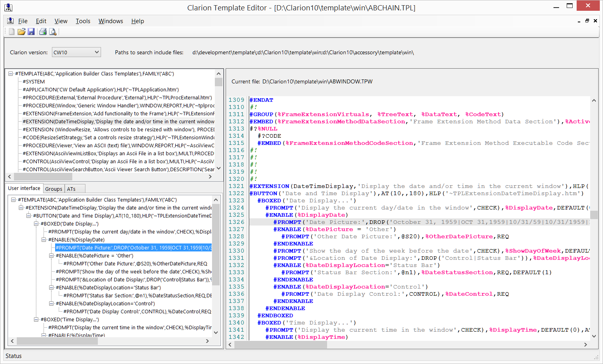Select the #SYSTEM tree entry
Image resolution: width=603 pixels, height=364 pixels.
[34, 82]
